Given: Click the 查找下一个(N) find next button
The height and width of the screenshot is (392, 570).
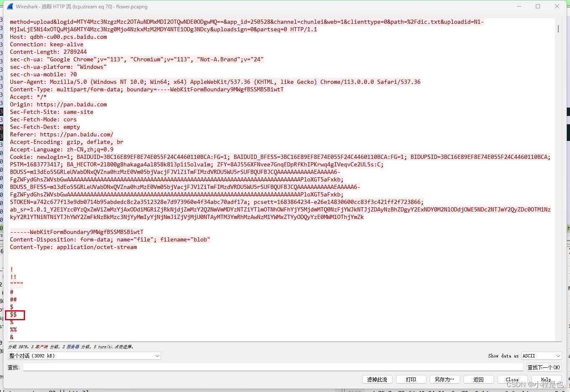Looking at the screenshot, I should 544,367.
